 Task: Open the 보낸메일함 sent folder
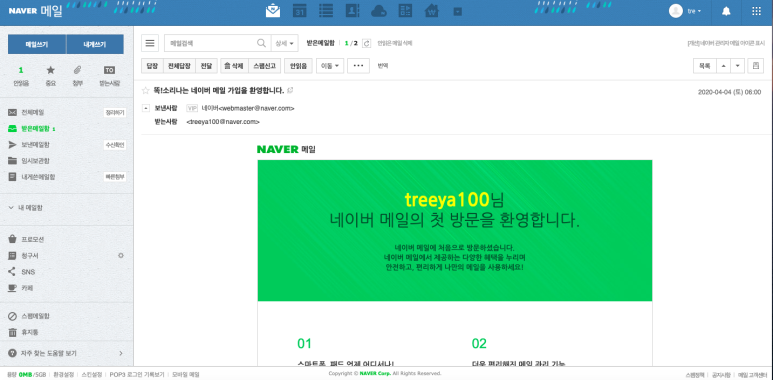35,145
